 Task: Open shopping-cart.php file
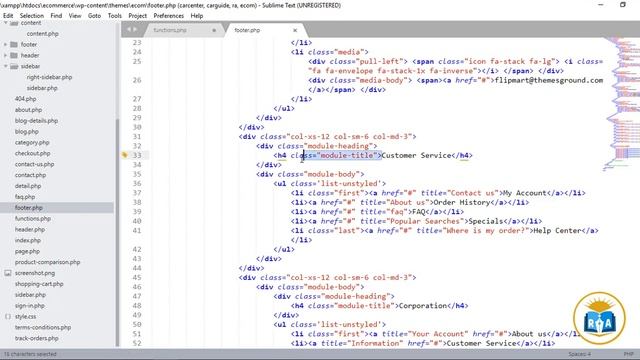(39, 284)
